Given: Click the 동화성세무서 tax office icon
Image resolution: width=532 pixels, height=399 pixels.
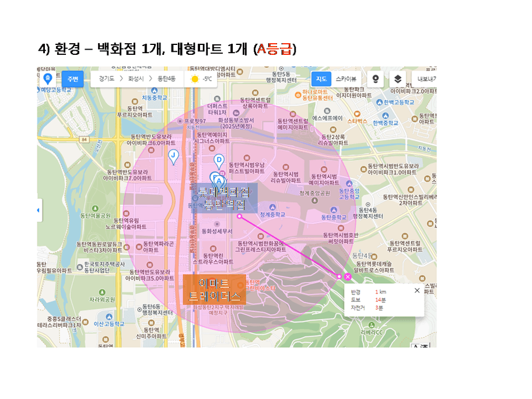Looking at the screenshot, I should coord(217,224).
